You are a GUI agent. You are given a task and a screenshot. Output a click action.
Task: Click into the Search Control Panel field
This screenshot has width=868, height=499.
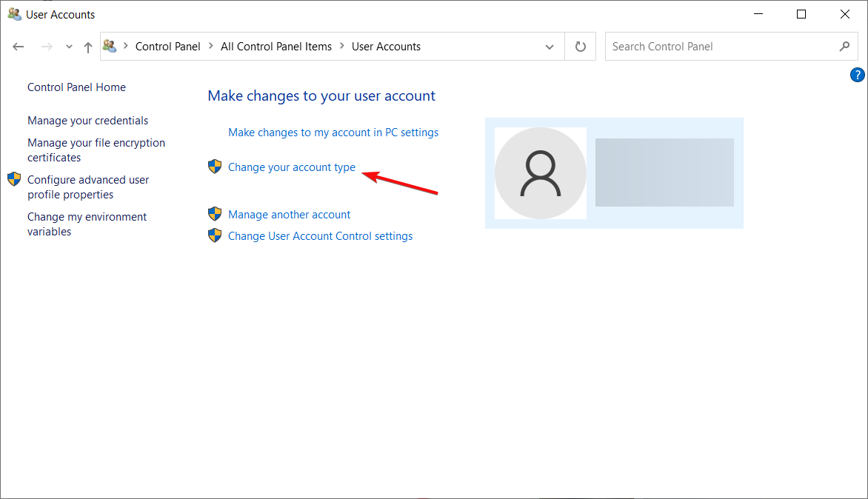click(x=718, y=47)
